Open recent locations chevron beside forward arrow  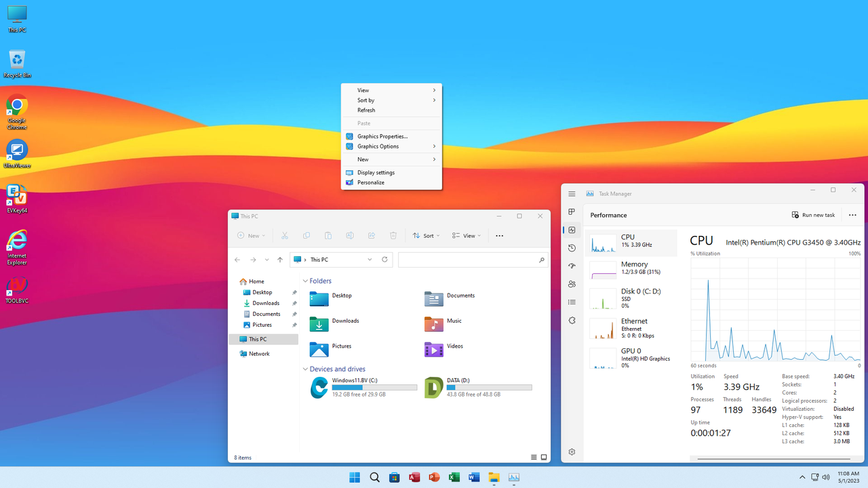267,260
